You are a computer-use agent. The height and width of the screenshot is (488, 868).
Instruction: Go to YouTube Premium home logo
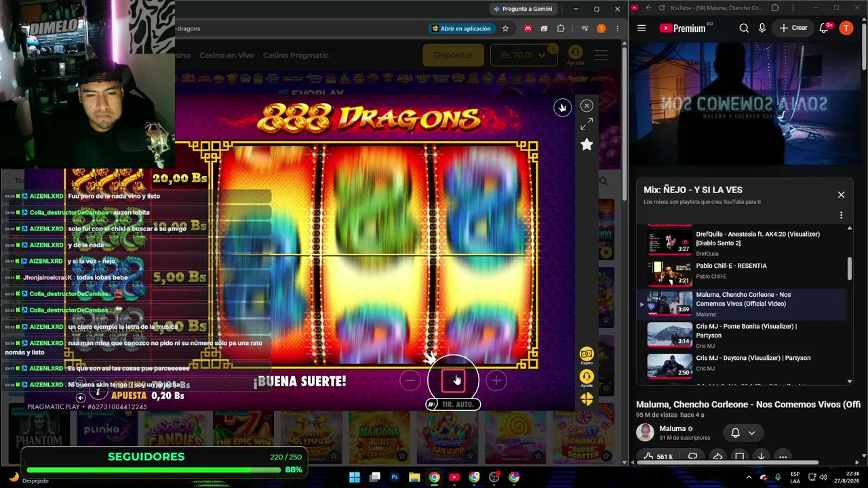tap(682, 28)
